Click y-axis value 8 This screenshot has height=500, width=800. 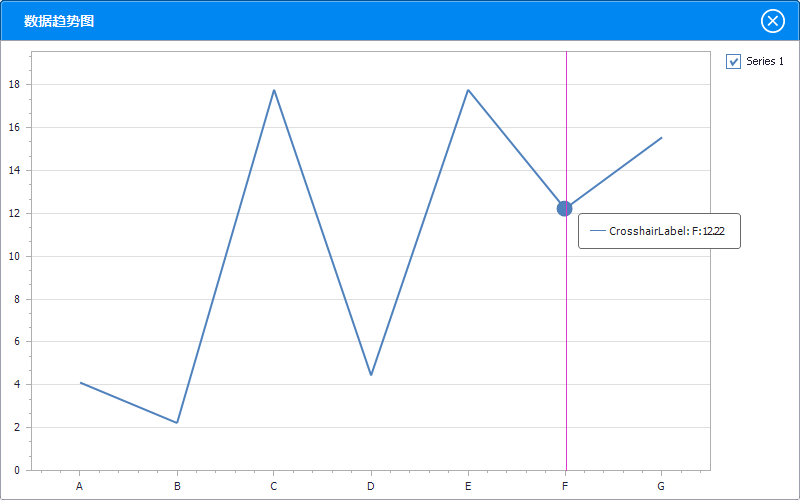17,299
